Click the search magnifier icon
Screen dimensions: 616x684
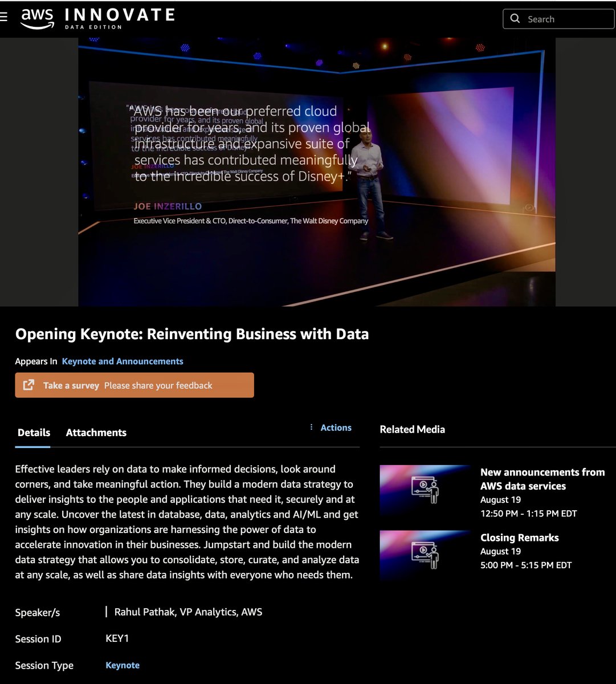tap(515, 19)
